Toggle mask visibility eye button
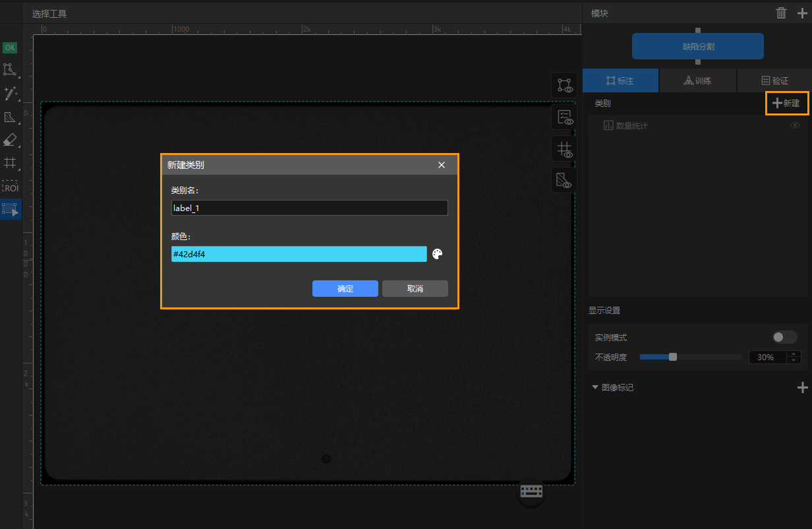 [x=564, y=180]
